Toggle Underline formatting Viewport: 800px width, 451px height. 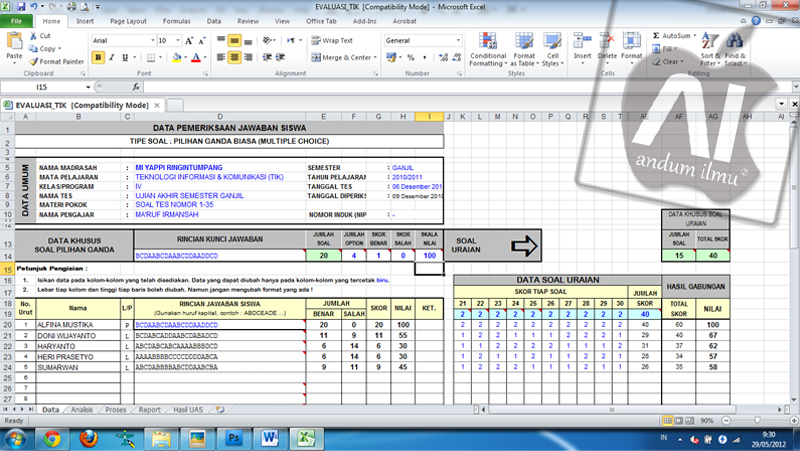pos(124,57)
